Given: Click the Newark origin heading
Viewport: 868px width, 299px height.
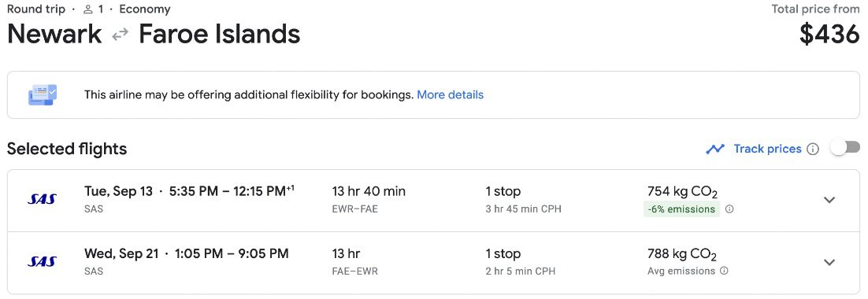Looking at the screenshot, I should pyautogui.click(x=54, y=35).
